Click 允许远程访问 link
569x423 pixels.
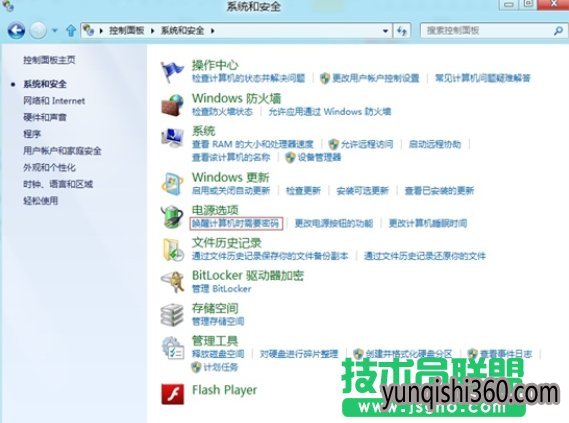click(367, 144)
